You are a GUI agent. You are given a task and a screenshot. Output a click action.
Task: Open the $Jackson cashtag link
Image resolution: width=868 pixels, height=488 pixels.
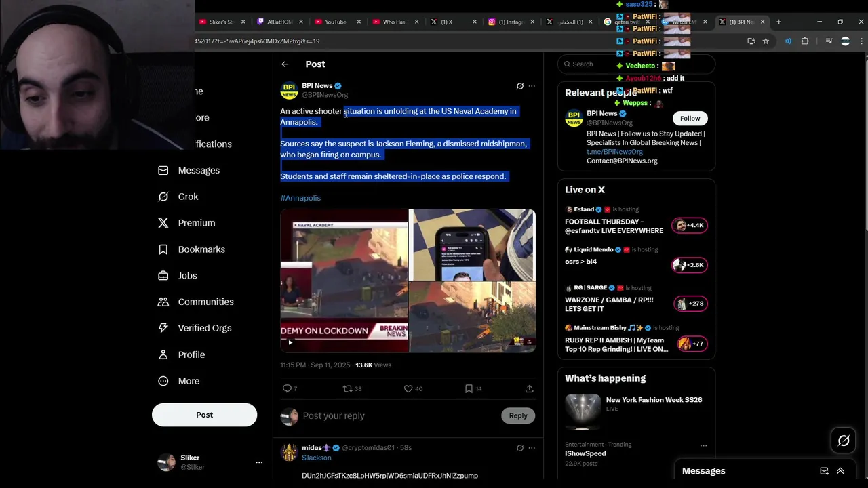317,457
